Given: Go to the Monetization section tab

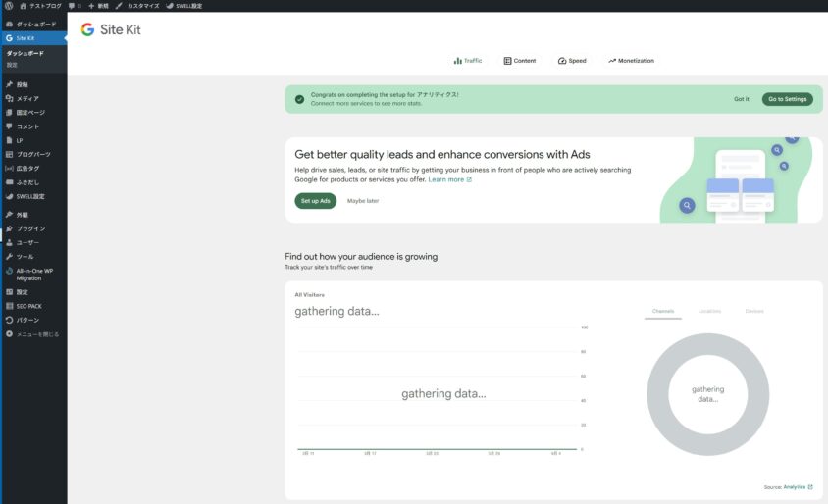Looking at the screenshot, I should click(631, 61).
